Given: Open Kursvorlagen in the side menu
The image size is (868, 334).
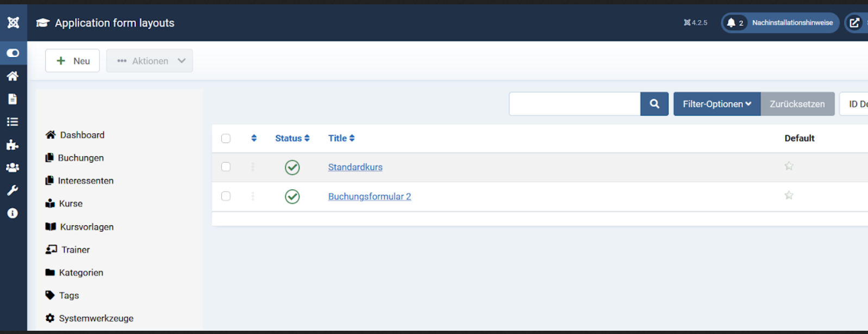Looking at the screenshot, I should pos(86,227).
